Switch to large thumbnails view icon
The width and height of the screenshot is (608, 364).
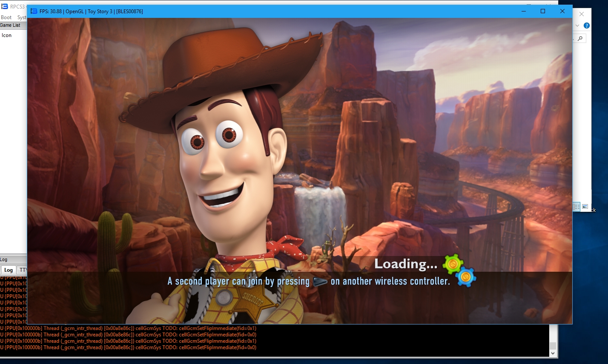(585, 207)
